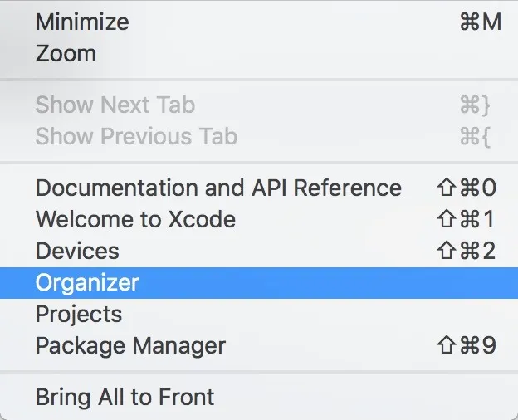Click the ⌘{ shortcut hint for previous tab
Viewport: 518px width, 420px height.
[476, 137]
